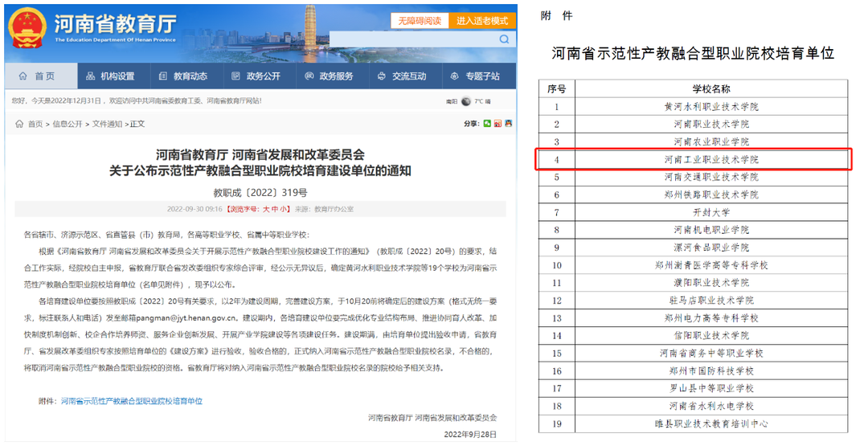Viewport: 868px width, 446px height.
Task: Click the row 河南职业技术学院
Action: click(x=693, y=124)
